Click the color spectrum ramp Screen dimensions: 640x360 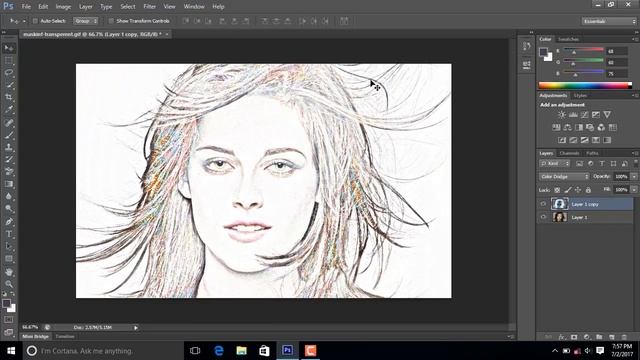585,85
